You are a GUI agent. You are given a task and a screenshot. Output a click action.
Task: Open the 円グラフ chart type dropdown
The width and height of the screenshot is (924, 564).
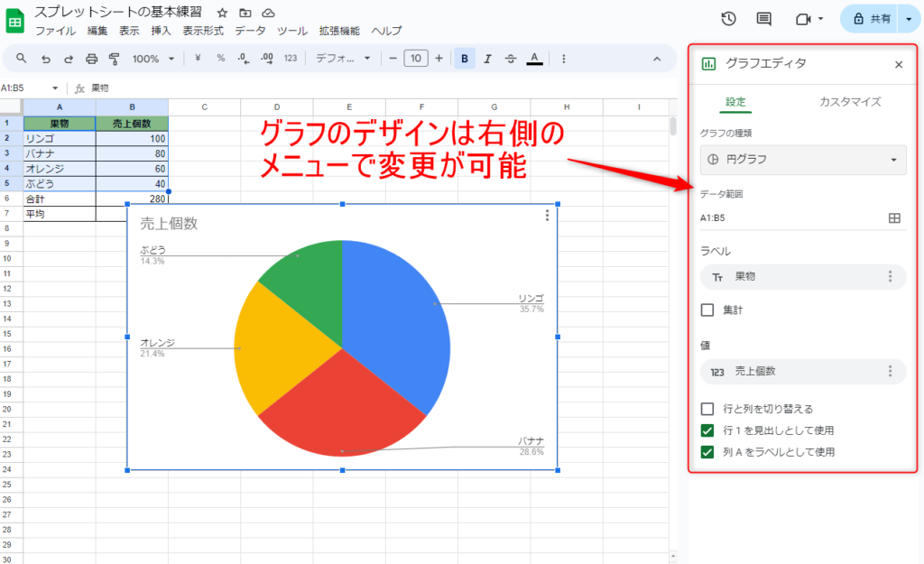coord(802,160)
